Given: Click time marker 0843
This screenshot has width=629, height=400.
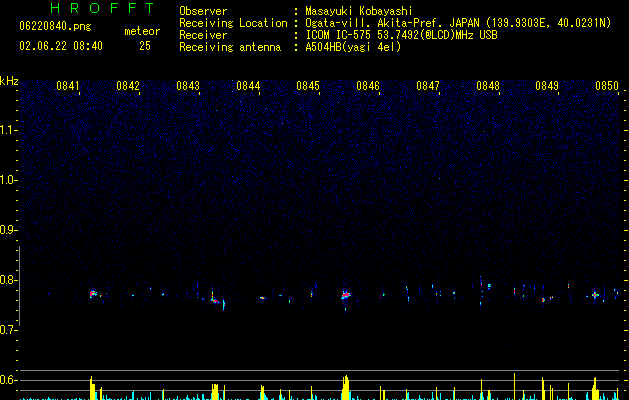Looking at the screenshot, I should pos(188,86).
